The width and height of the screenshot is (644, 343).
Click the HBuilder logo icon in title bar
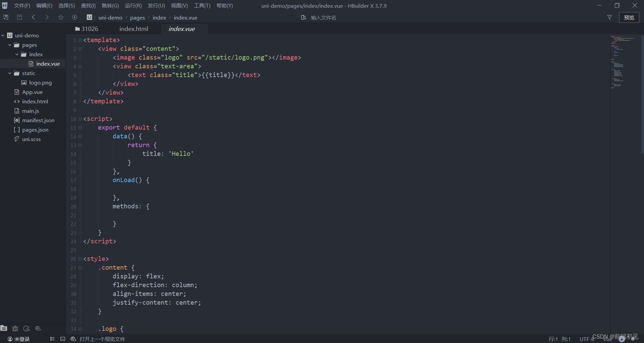(5, 6)
